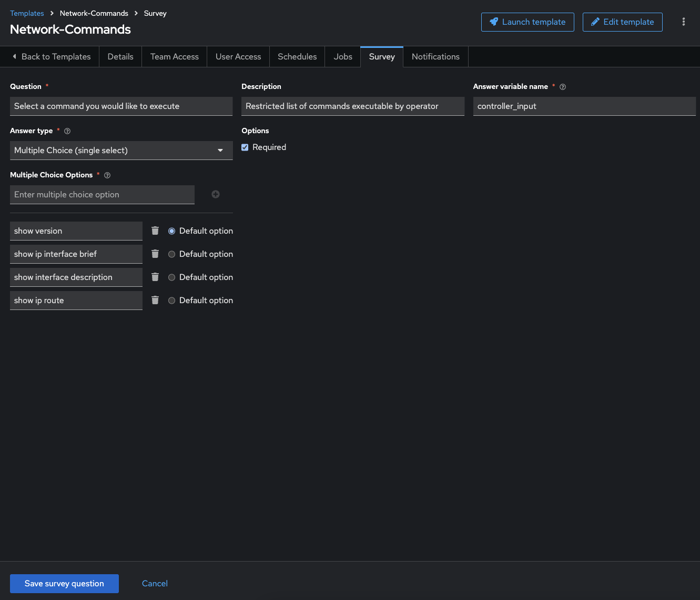Set 'show ip interface brief' as default option
The height and width of the screenshot is (600, 700).
click(x=171, y=254)
